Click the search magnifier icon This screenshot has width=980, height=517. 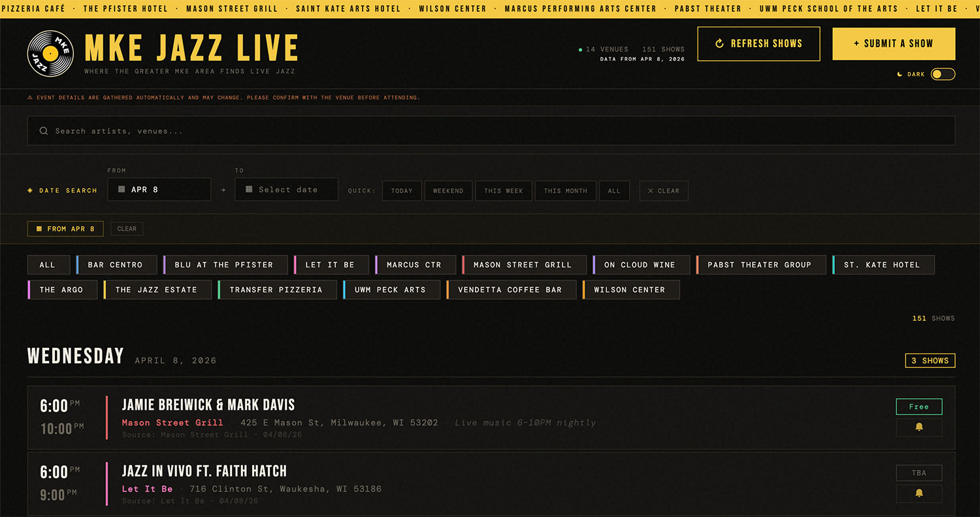tap(44, 131)
